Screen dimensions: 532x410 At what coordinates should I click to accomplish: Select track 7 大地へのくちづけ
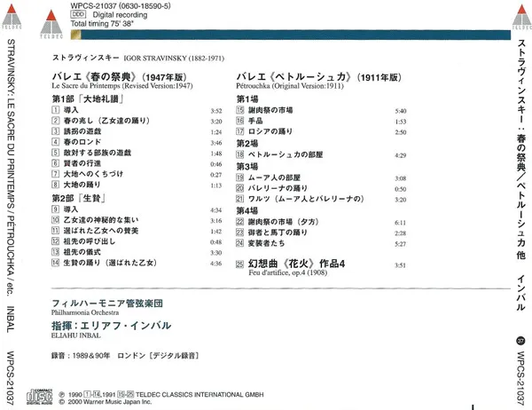93,174
